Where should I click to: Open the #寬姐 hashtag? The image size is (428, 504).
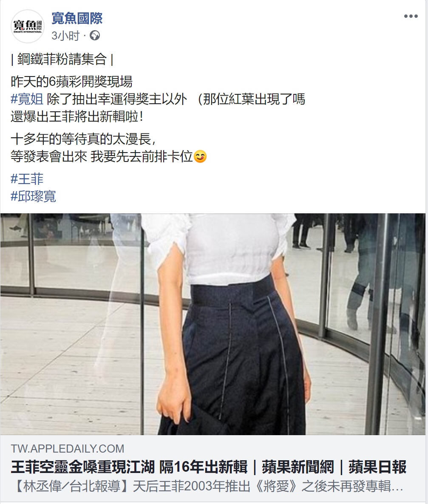tap(27, 99)
